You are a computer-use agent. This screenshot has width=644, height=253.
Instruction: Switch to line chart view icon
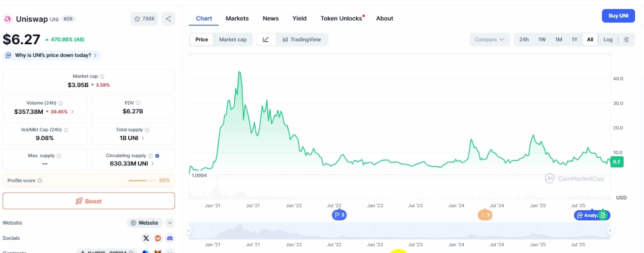[x=266, y=40]
